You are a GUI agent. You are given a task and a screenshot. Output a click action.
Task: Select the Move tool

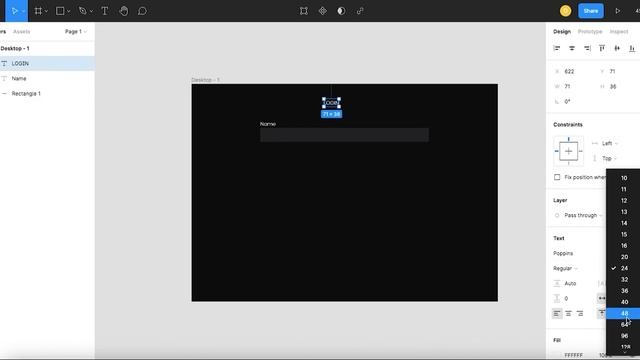pyautogui.click(x=14, y=11)
